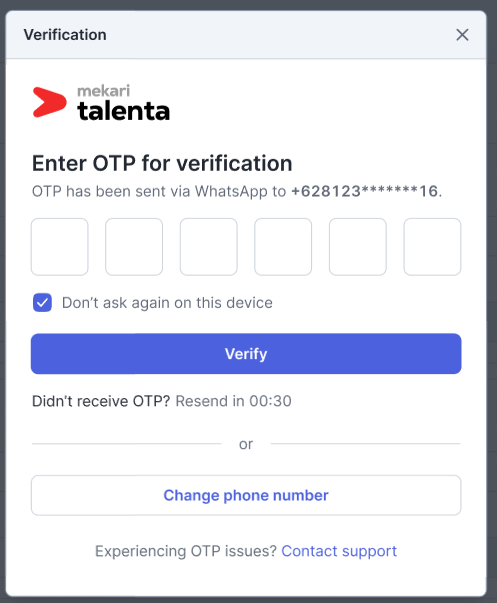Click the masked phone number +628123*******16

coord(365,191)
